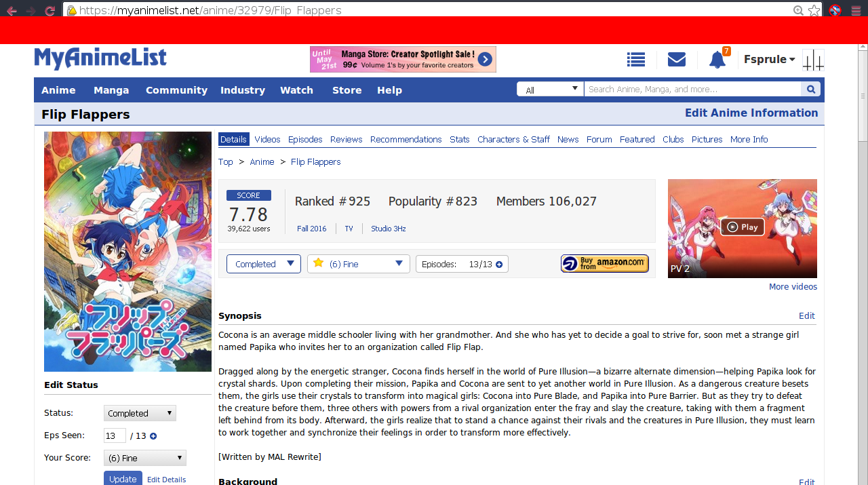This screenshot has width=868, height=485.
Task: Click Edit next to Synopsis
Action: (807, 316)
